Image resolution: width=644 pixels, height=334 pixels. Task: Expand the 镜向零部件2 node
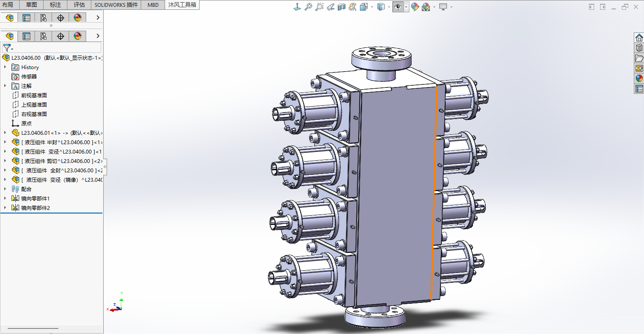pyautogui.click(x=5, y=208)
